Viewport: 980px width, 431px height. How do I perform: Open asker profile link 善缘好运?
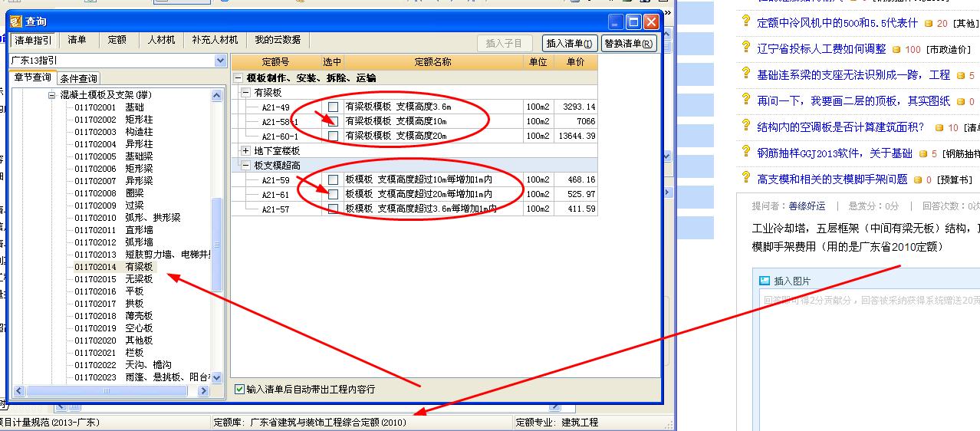(x=806, y=206)
